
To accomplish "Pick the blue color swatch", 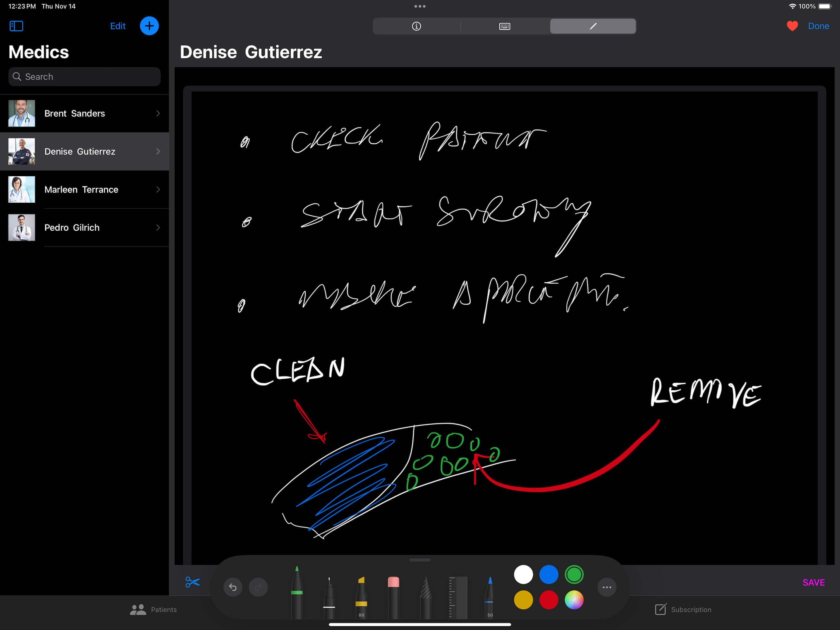I will point(549,575).
